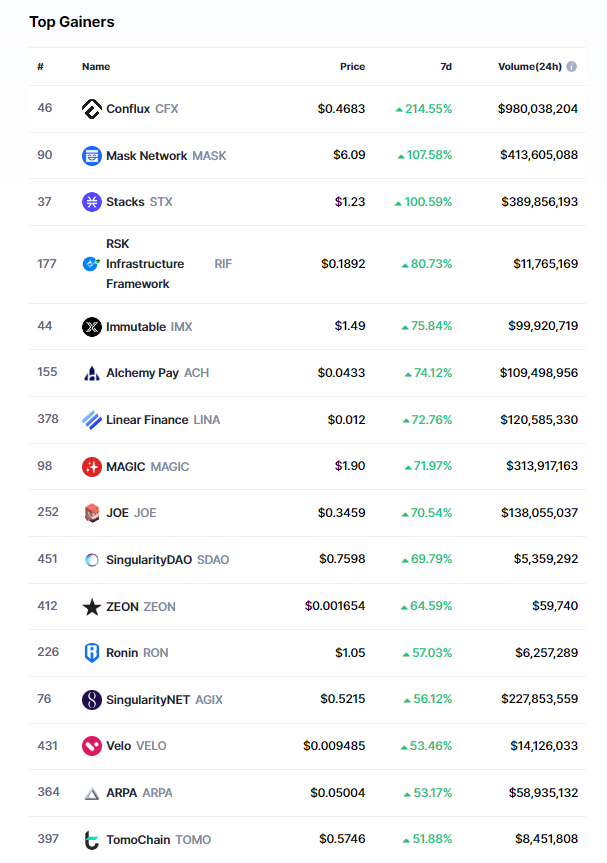Sort by the Volume(24h) column header
Viewport: 607px width, 863px height.
(530, 67)
